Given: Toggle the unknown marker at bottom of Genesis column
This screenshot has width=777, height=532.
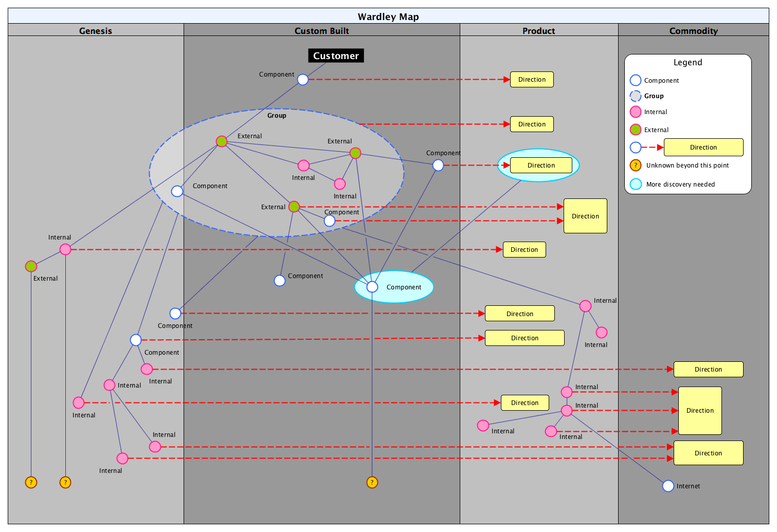Looking at the screenshot, I should [30, 482].
